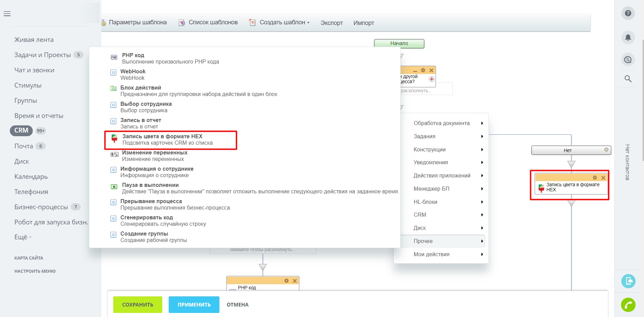The width and height of the screenshot is (644, 317).
Task: Delete the PHP код block with X
Action: [294, 281]
